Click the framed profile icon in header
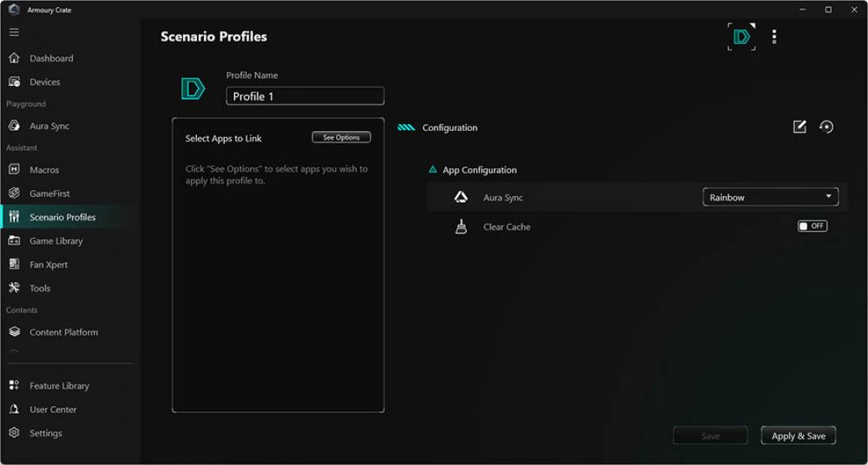868x465 pixels. (x=742, y=36)
